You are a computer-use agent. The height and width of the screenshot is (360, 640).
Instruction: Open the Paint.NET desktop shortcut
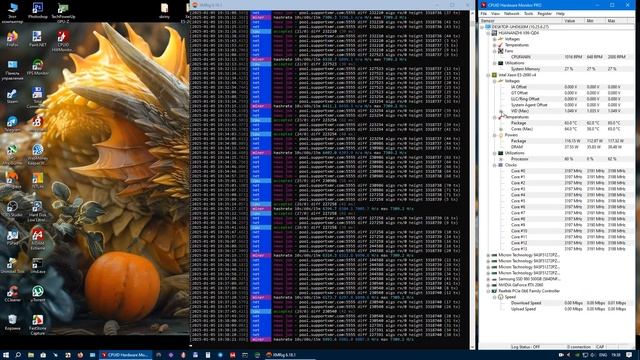tap(38, 39)
